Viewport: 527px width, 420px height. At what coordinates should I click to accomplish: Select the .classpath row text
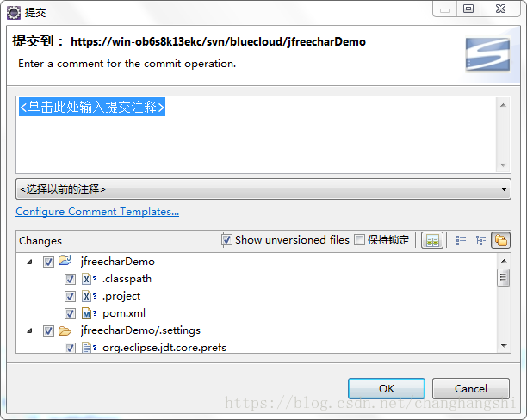tap(127, 279)
